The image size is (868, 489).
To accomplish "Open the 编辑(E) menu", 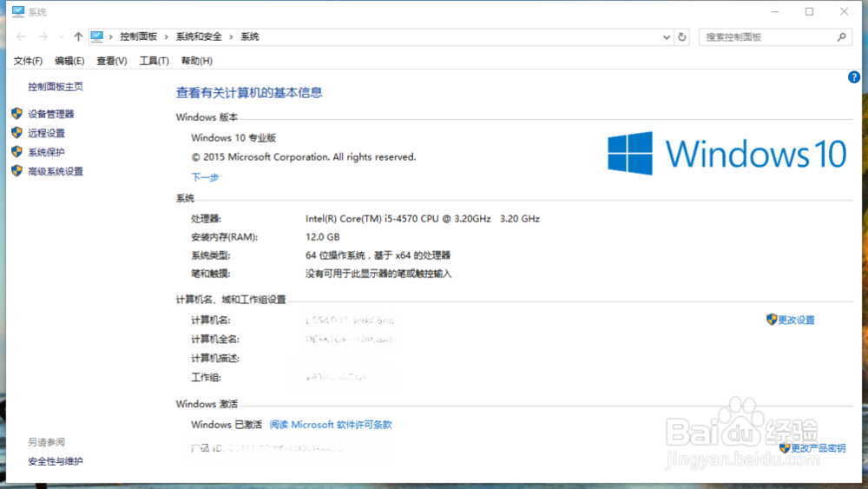I will coord(69,61).
